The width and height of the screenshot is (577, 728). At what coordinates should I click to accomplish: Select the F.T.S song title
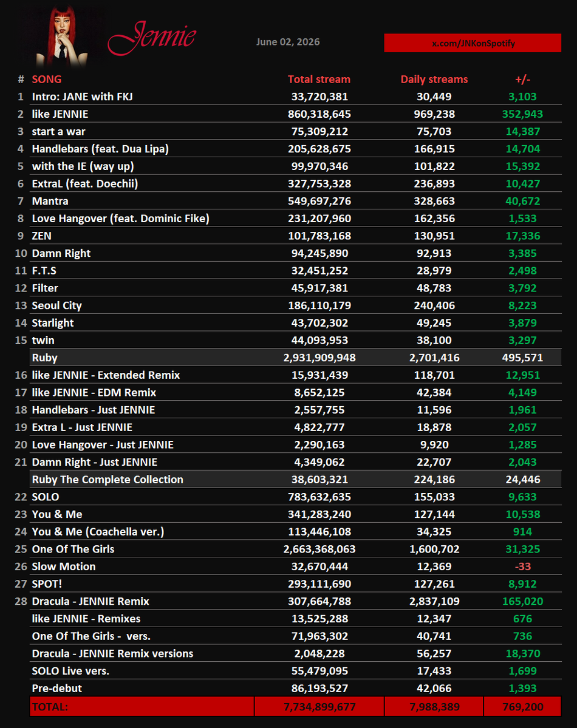click(44, 271)
